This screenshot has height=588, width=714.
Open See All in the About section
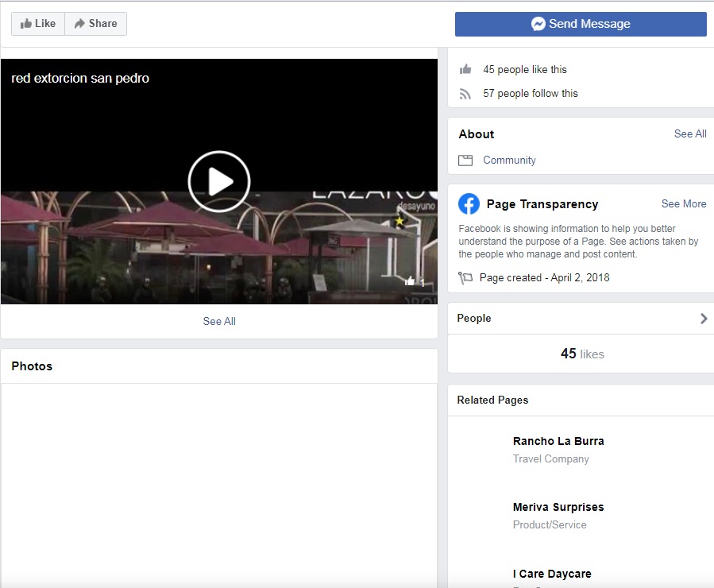(x=690, y=134)
